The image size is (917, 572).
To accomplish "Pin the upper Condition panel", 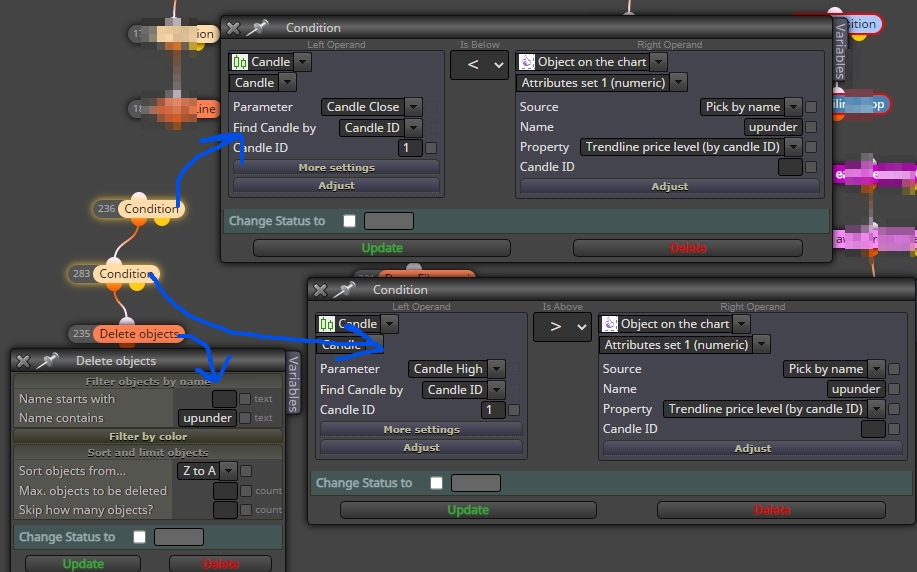I will [x=257, y=27].
